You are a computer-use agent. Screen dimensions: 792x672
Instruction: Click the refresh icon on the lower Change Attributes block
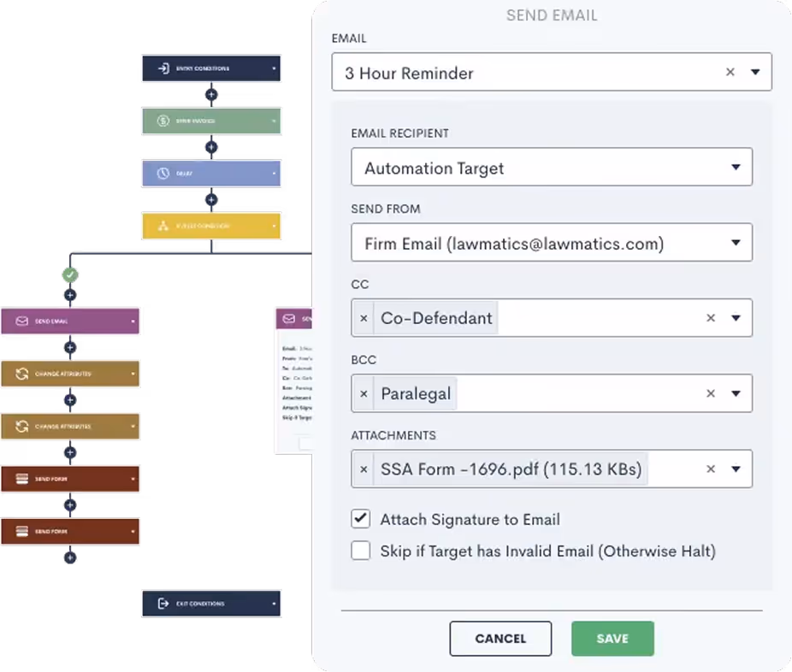coord(21,426)
